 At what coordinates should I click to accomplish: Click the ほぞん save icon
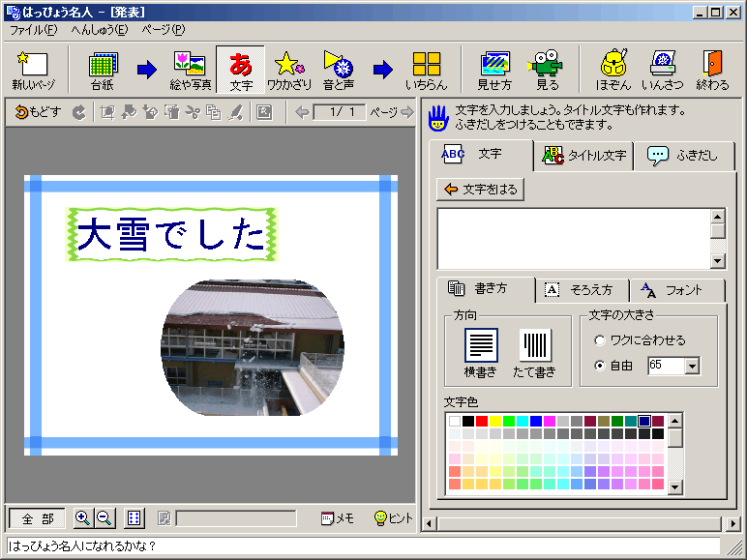(613, 70)
